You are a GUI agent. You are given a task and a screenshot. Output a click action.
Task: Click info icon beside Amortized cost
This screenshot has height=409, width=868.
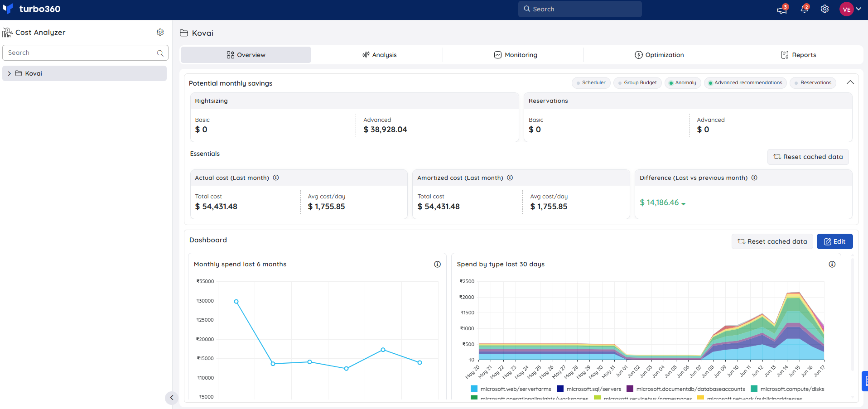(x=510, y=178)
